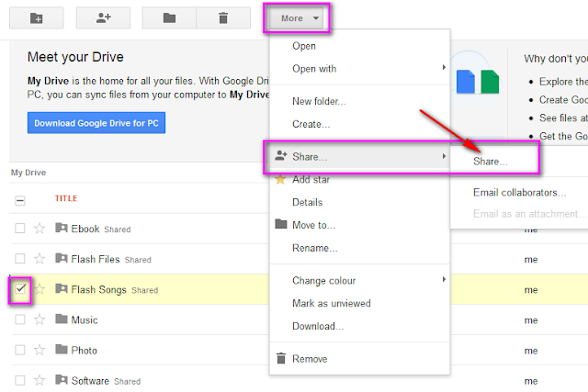Open the Flash Files folder name

coord(96,259)
